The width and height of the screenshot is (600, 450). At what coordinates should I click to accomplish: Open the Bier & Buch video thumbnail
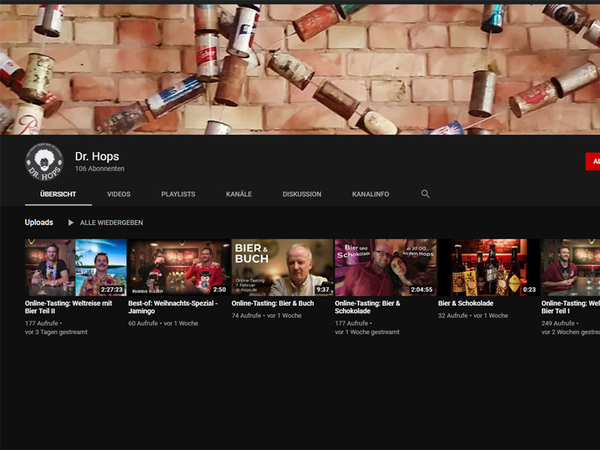[x=282, y=267]
